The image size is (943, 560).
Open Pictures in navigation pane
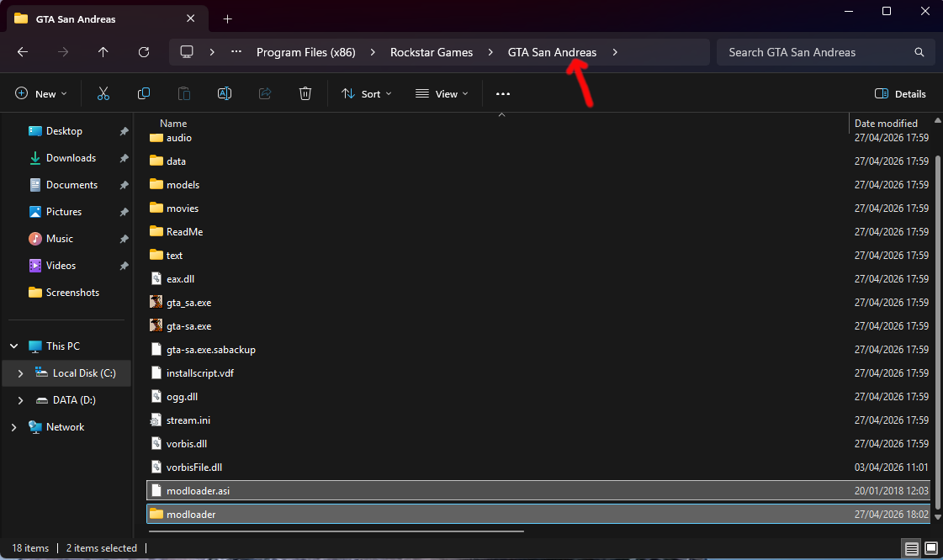[x=64, y=212]
